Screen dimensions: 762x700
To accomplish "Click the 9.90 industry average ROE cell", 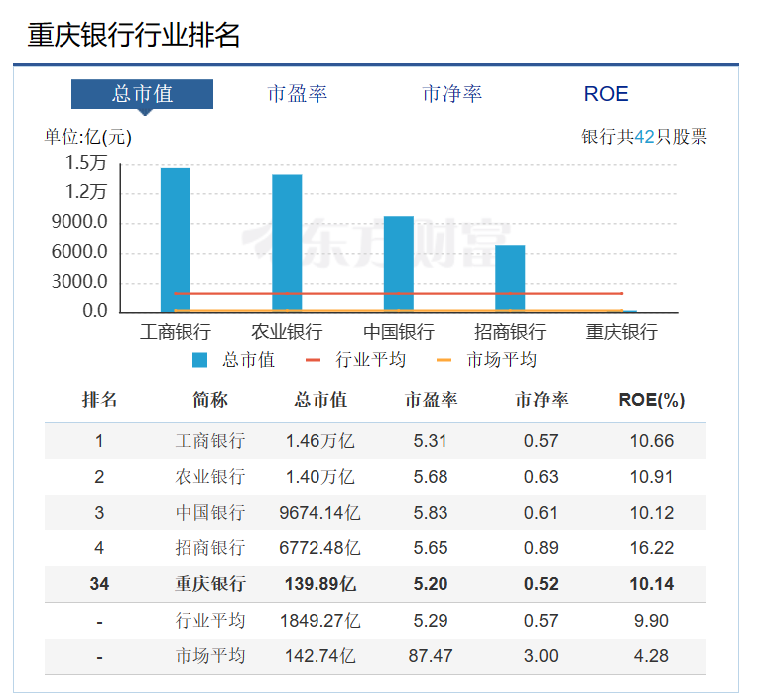I will coord(651,621).
